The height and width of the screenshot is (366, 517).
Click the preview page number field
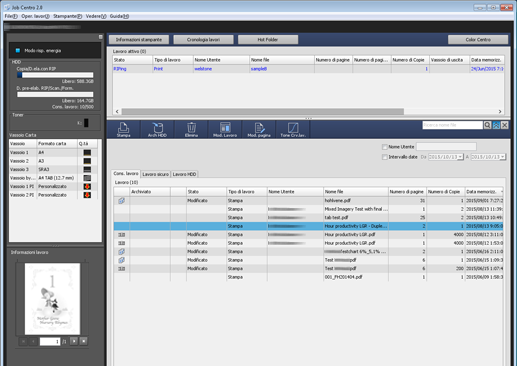(50, 341)
